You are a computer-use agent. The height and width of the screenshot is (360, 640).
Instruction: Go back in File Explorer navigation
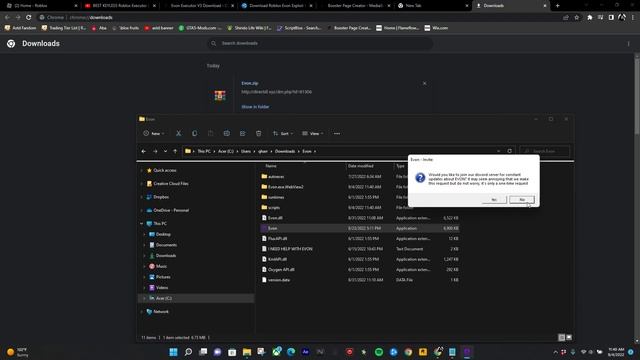pos(144,151)
